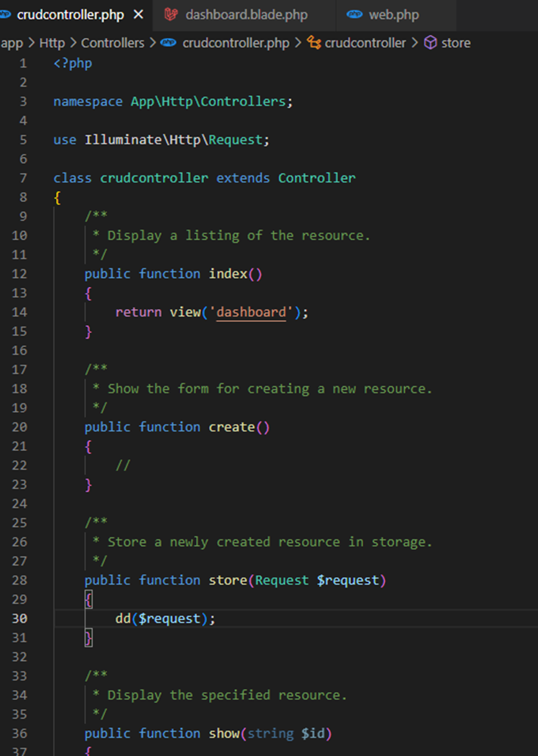Viewport: 538px width, 756px height.
Task: Click comment 'Show the form for creating a new resource.'
Action: click(270, 389)
